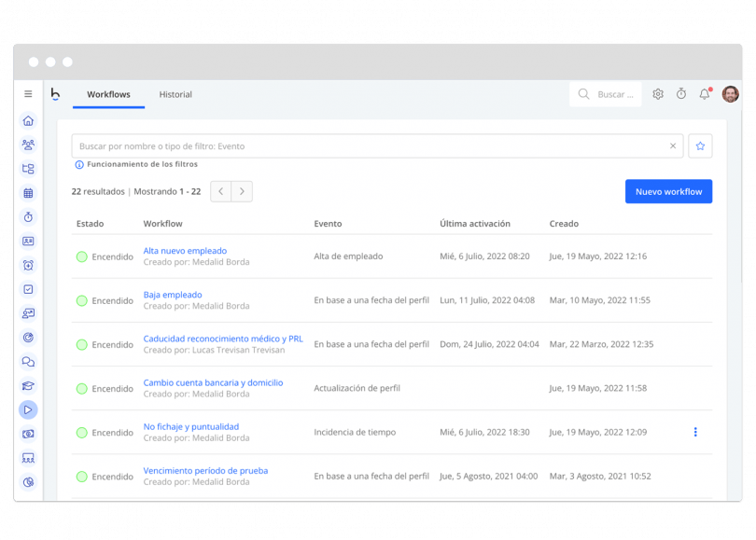Toggle status of Alta nuevo empleado workflow
The width and height of the screenshot is (756, 540).
point(82,256)
